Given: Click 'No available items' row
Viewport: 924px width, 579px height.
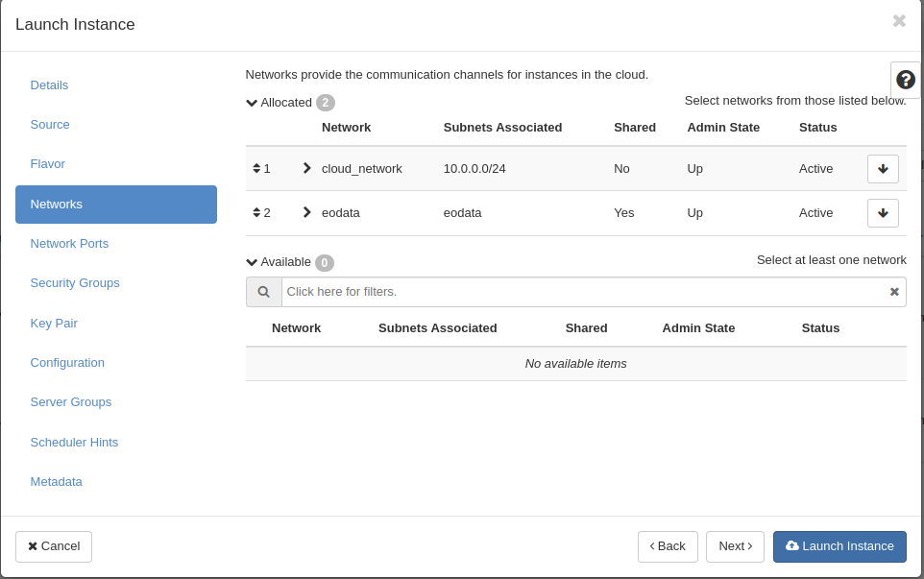Looking at the screenshot, I should point(575,364).
